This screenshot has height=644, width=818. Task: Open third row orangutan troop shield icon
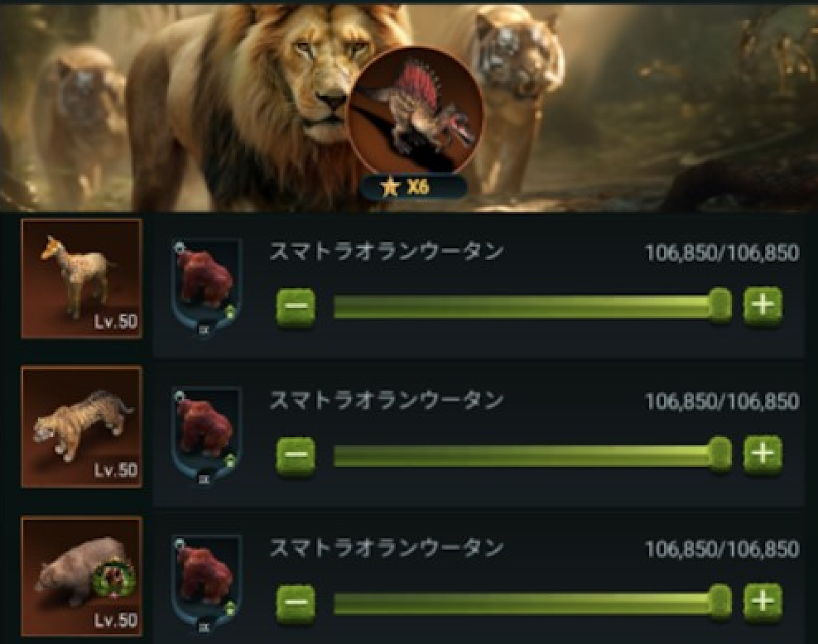pyautogui.click(x=206, y=584)
